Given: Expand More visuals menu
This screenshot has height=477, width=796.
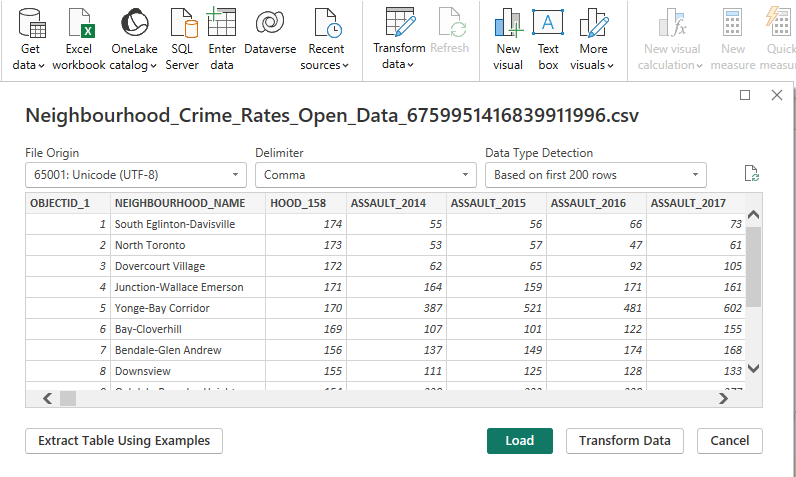Looking at the screenshot, I should point(593,38).
